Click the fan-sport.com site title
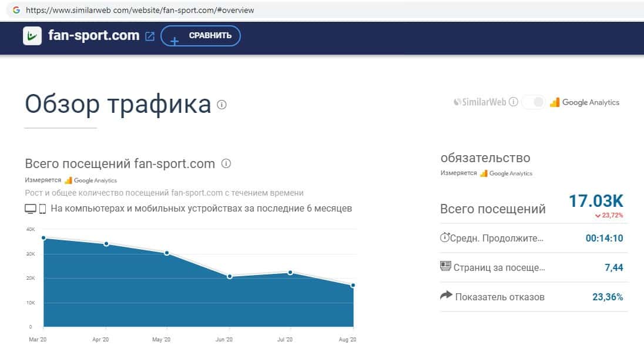 [93, 35]
